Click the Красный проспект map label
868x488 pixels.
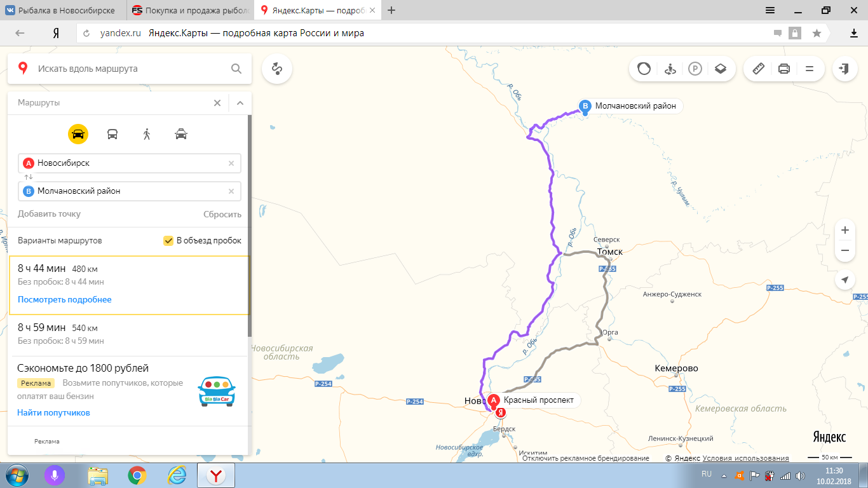click(x=539, y=400)
